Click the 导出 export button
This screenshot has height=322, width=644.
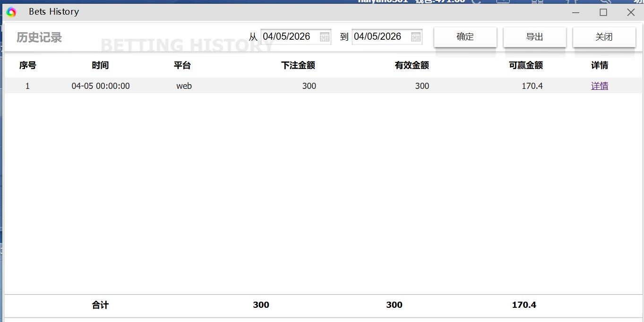click(534, 36)
